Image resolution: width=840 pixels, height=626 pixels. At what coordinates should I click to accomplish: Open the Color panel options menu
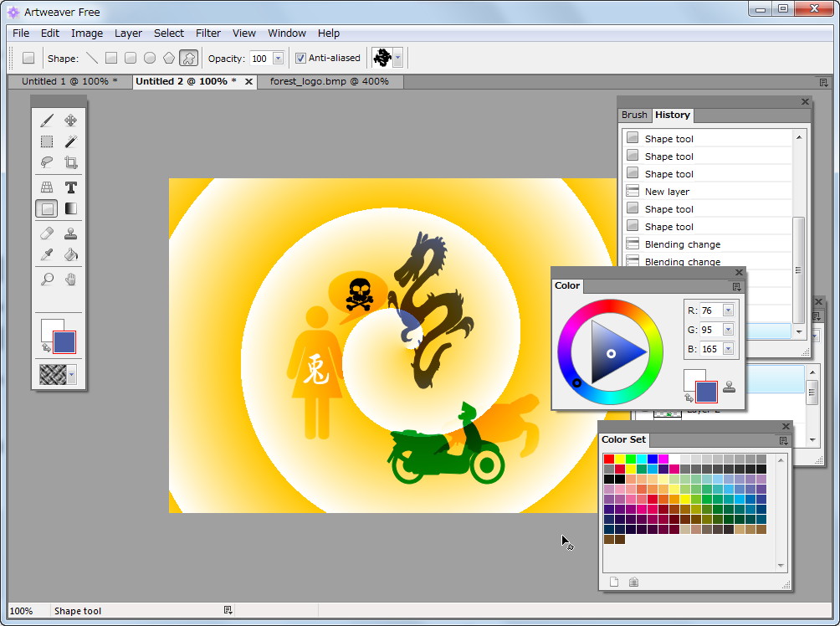[736, 287]
